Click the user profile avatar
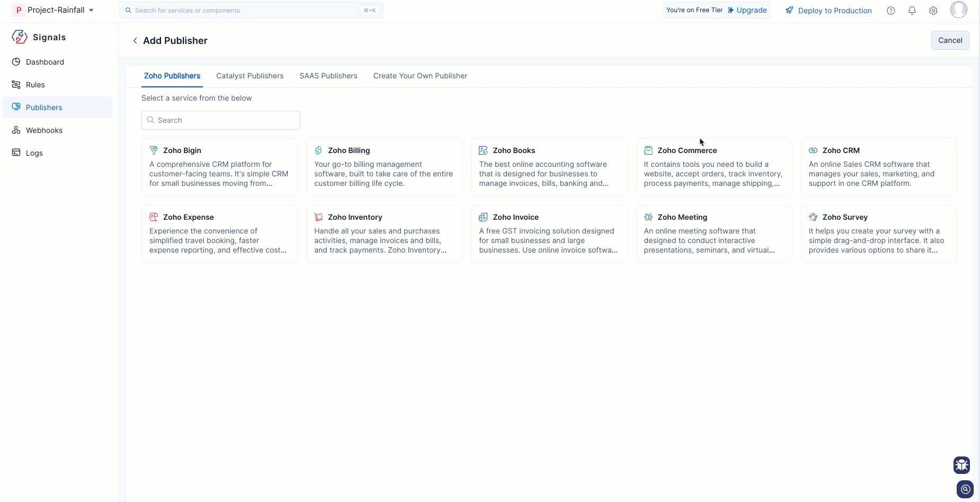980x502 pixels. point(958,10)
